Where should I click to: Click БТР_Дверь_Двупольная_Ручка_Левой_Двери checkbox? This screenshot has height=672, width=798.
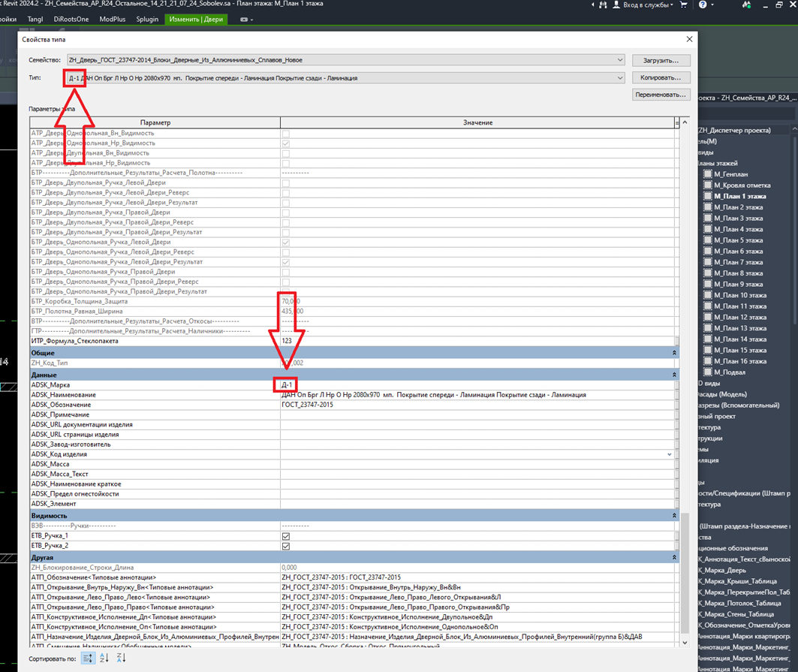tap(286, 182)
